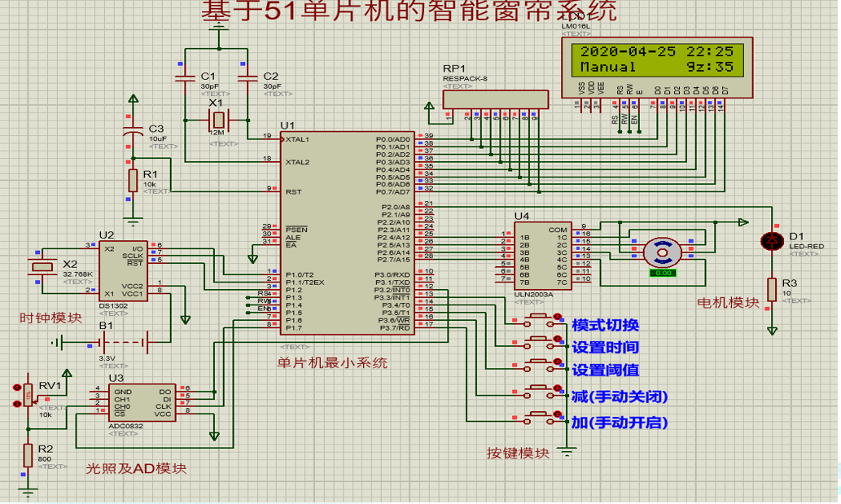Push the 加(手动开启) button switch
The height and width of the screenshot is (504, 841).
coord(539,418)
